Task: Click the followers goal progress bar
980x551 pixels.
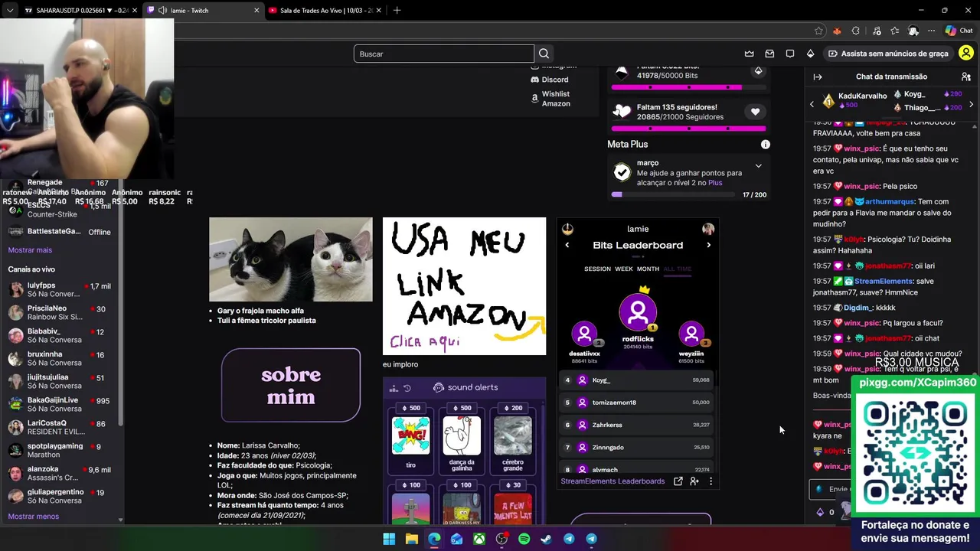Action: tap(688, 129)
